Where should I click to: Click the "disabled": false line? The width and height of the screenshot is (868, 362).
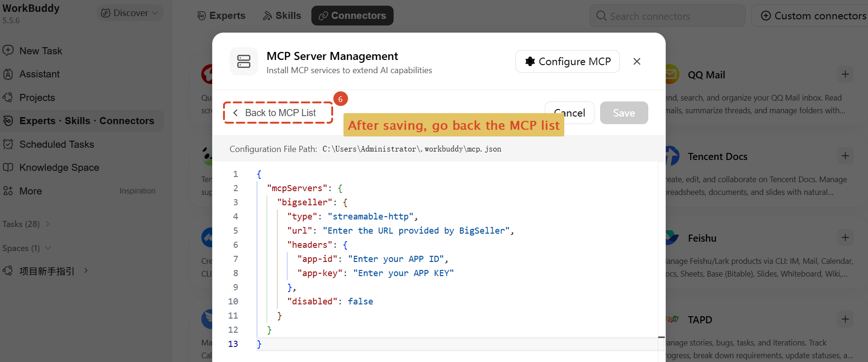[x=330, y=302]
